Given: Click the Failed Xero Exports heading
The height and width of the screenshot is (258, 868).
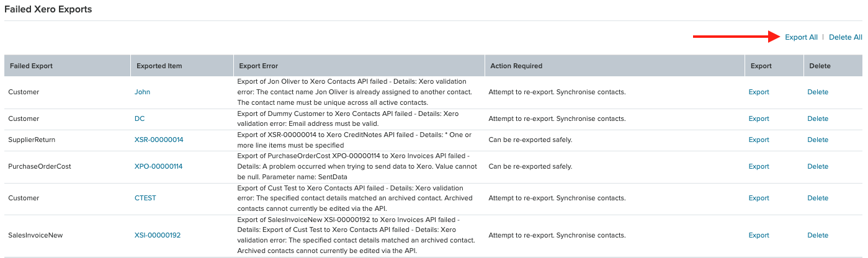Looking at the screenshot, I should click(48, 9).
